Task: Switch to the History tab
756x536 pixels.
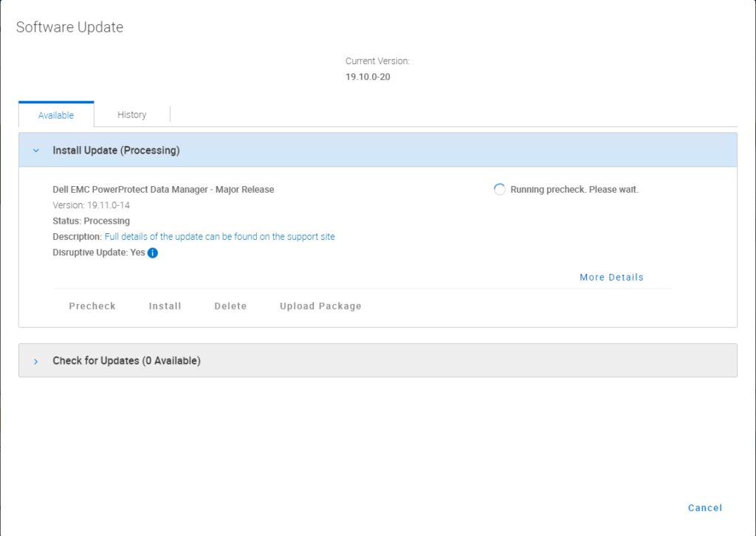Action: click(131, 114)
